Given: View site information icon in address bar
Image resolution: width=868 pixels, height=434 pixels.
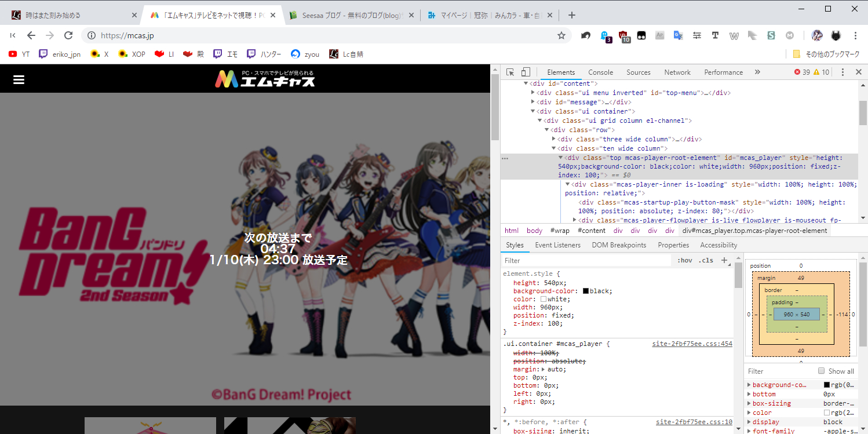Looking at the screenshot, I should pyautogui.click(x=91, y=35).
